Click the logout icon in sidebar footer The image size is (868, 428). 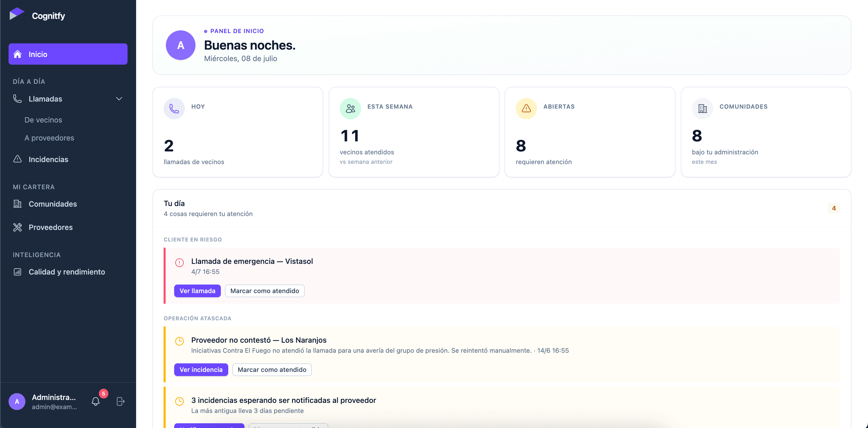pyautogui.click(x=120, y=401)
